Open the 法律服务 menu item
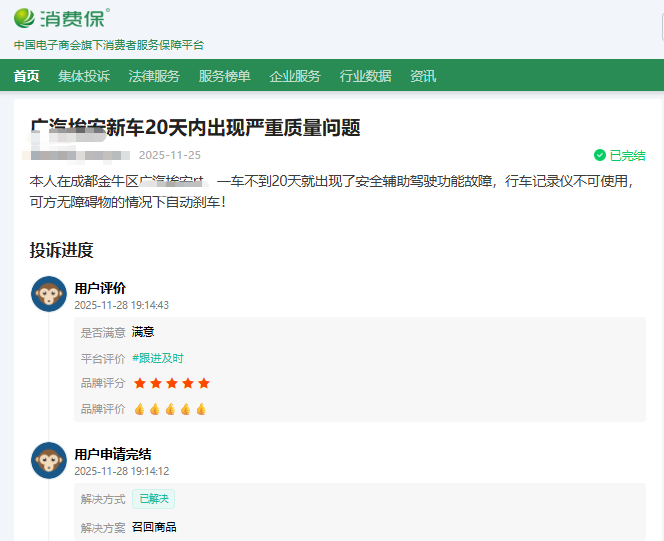 coord(154,76)
